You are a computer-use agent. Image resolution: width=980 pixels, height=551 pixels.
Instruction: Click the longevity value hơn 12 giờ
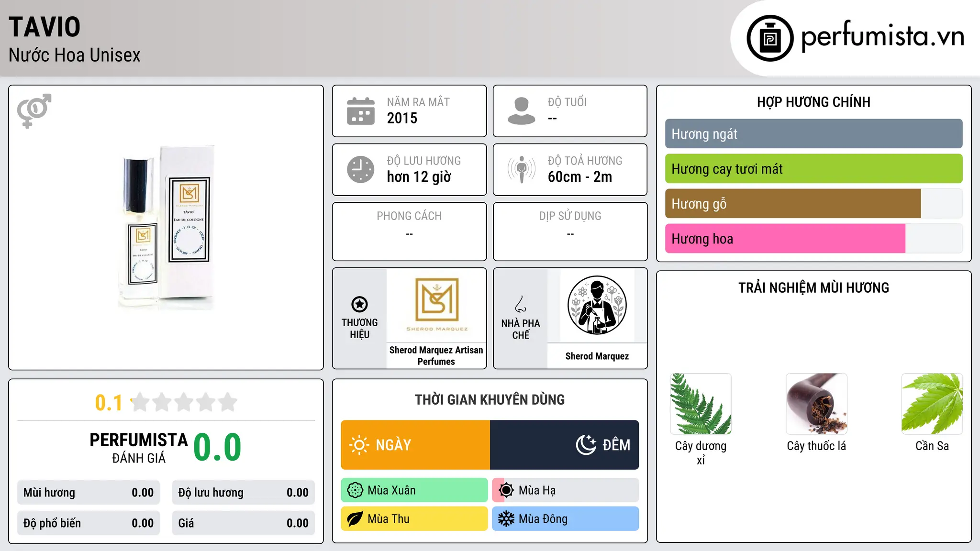419,177
